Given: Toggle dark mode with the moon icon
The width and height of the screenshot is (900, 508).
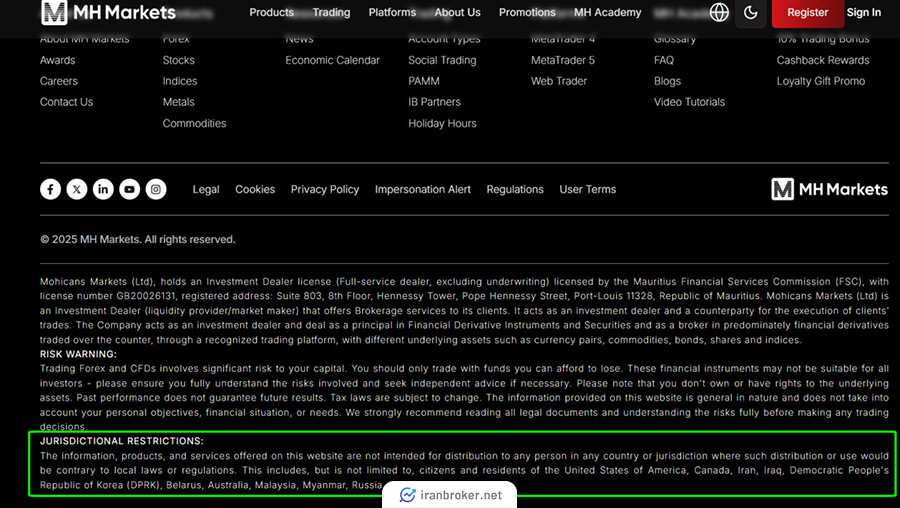Looking at the screenshot, I should click(751, 12).
